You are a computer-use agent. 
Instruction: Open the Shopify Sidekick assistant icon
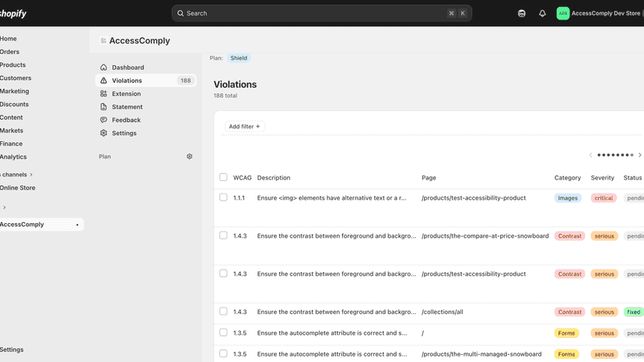pos(522,13)
